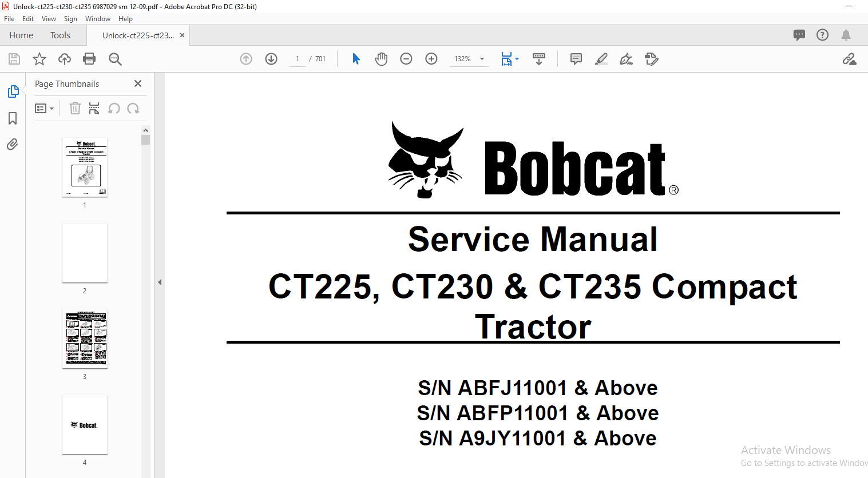Open the Sign menu

click(70, 19)
